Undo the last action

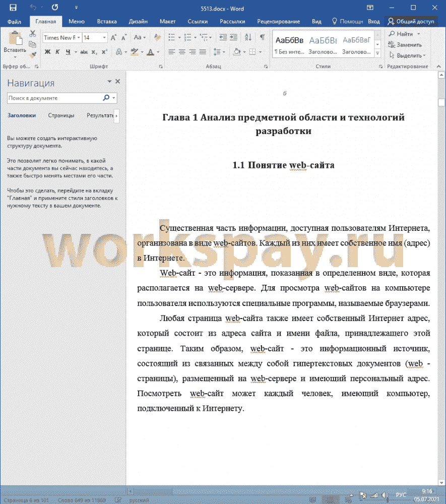point(33,7)
